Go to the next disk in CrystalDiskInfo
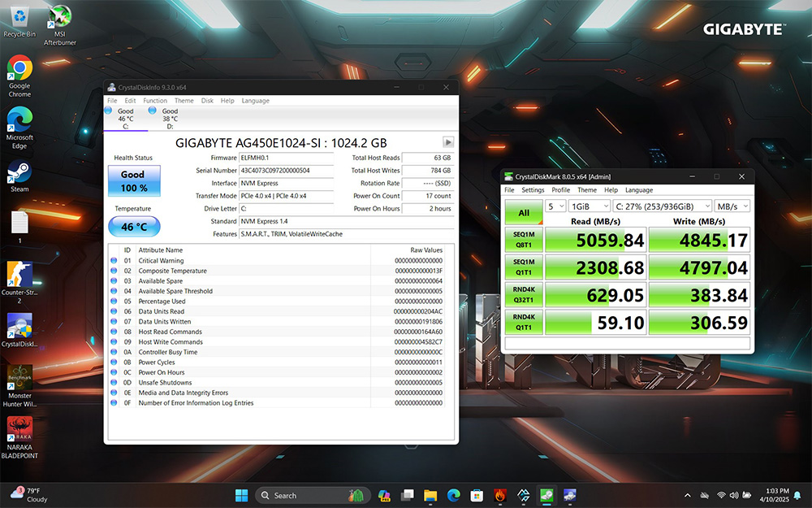The height and width of the screenshot is (508, 812). (448, 142)
